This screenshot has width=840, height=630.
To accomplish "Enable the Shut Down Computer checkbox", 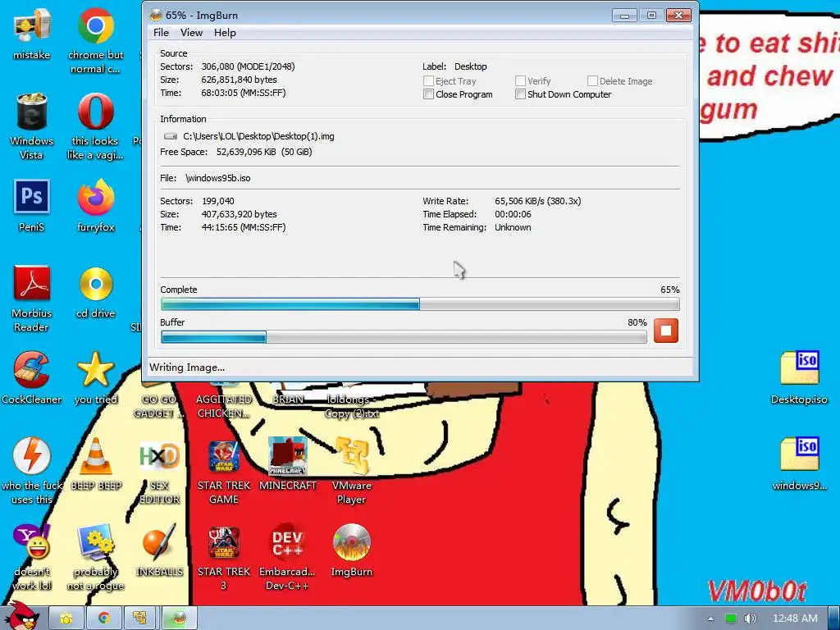I will pos(520,94).
